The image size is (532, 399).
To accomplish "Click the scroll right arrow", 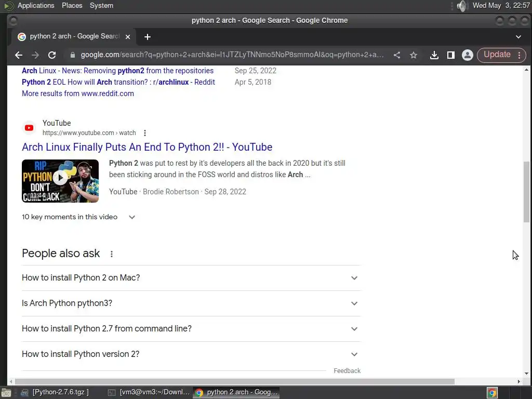I will click(x=519, y=382).
